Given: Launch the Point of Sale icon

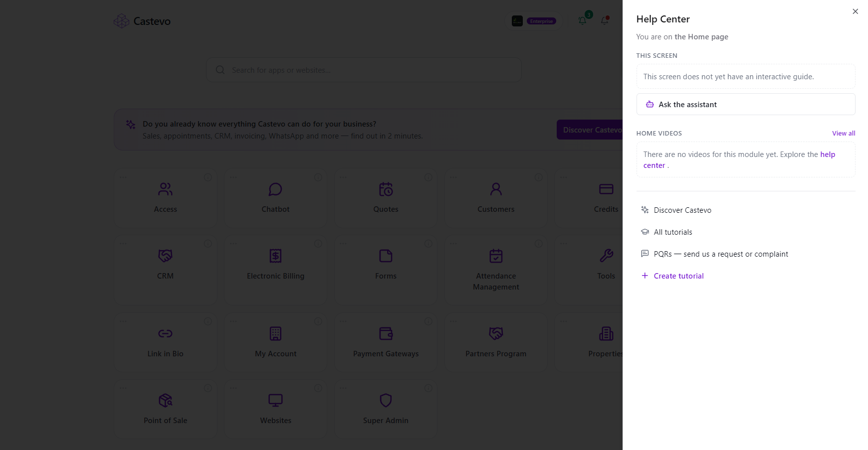Looking at the screenshot, I should click(165, 401).
